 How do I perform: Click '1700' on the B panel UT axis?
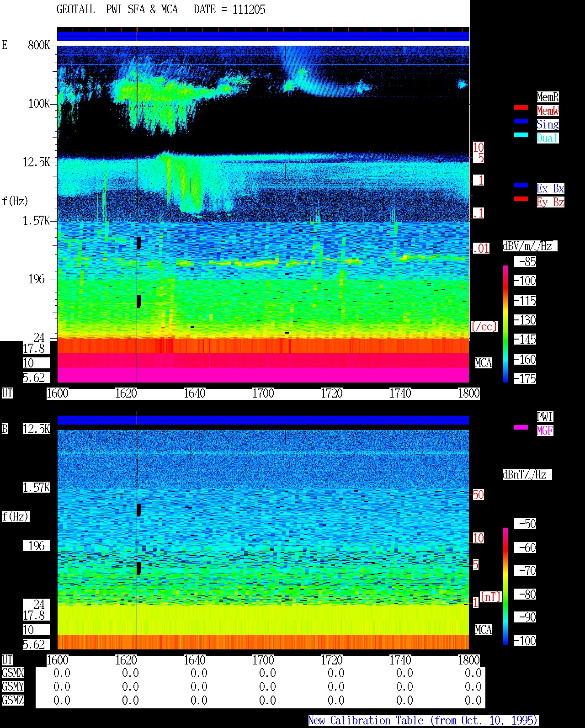click(263, 660)
